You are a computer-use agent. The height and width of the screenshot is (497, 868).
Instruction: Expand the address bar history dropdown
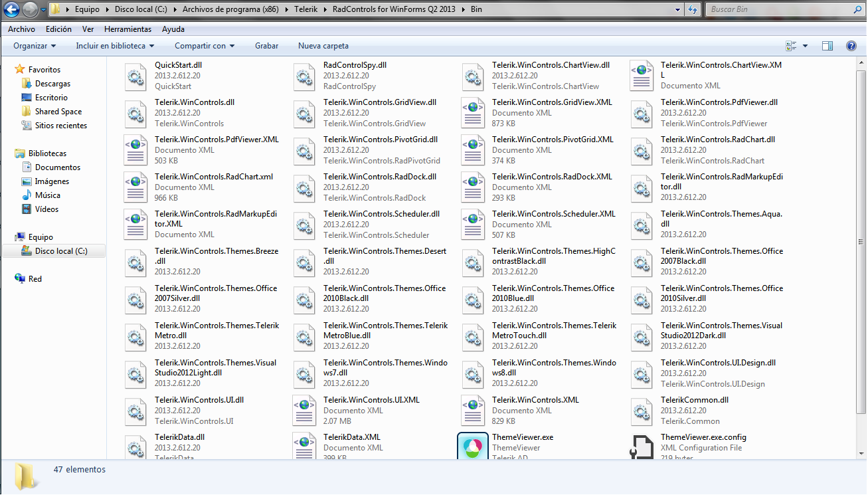tap(677, 9)
